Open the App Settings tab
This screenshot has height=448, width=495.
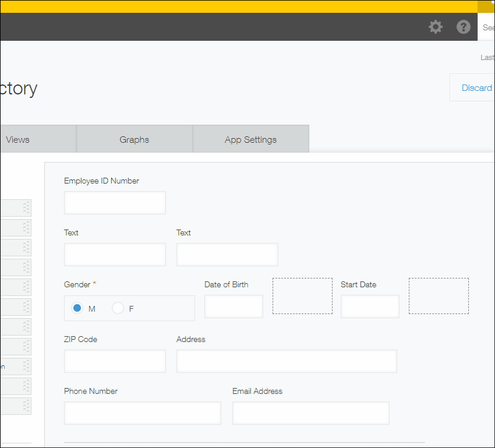(250, 139)
